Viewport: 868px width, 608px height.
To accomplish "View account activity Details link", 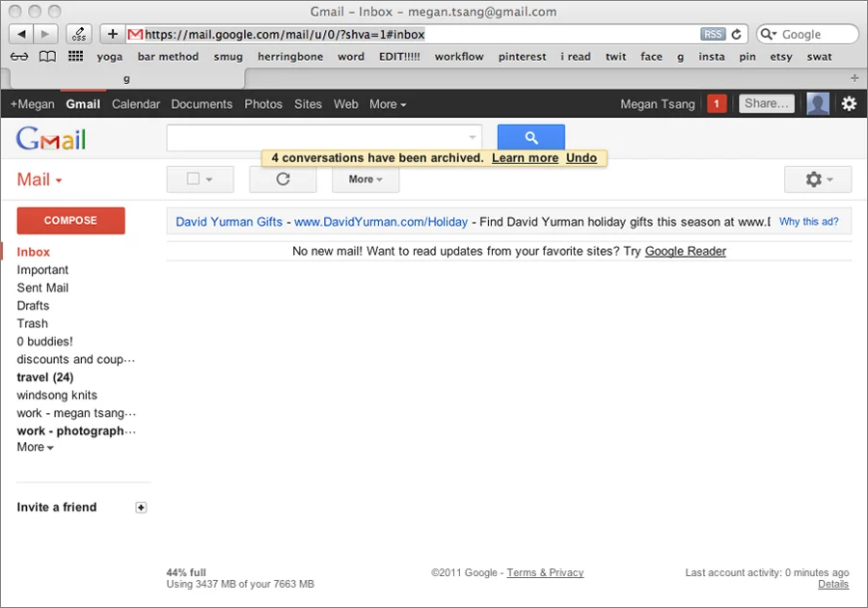I will click(x=833, y=584).
